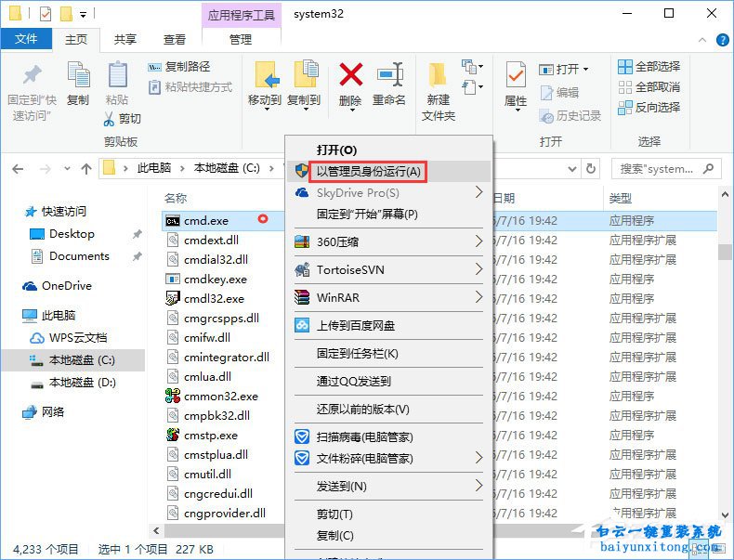Select Documents in navigation pane

(79, 256)
